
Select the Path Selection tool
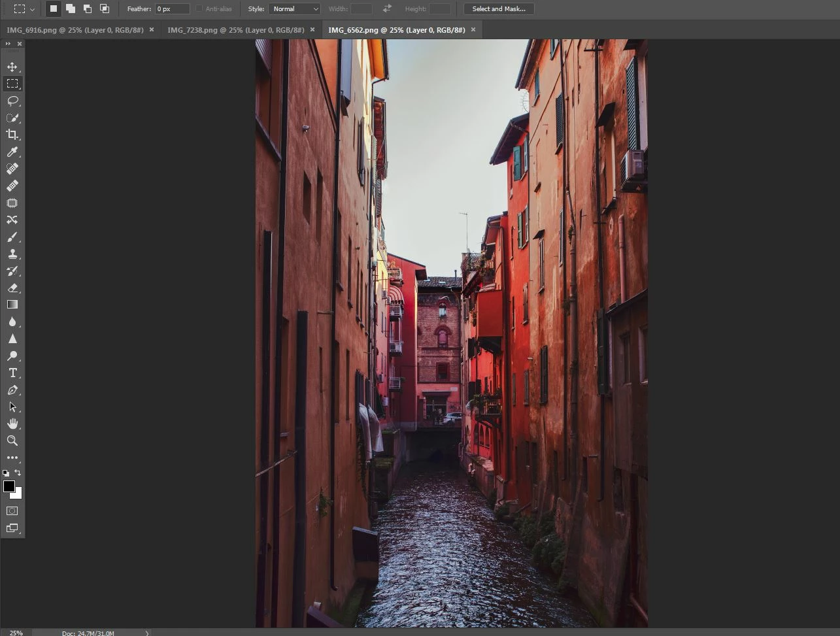[12, 407]
